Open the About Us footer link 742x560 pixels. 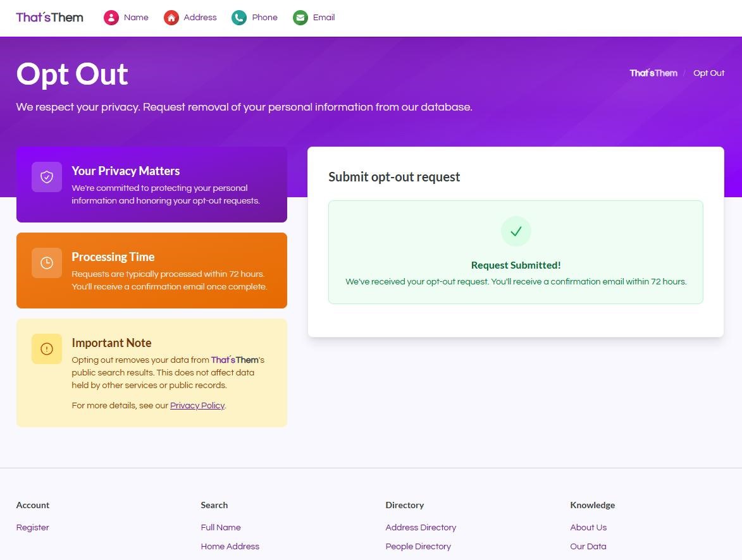tap(588, 527)
